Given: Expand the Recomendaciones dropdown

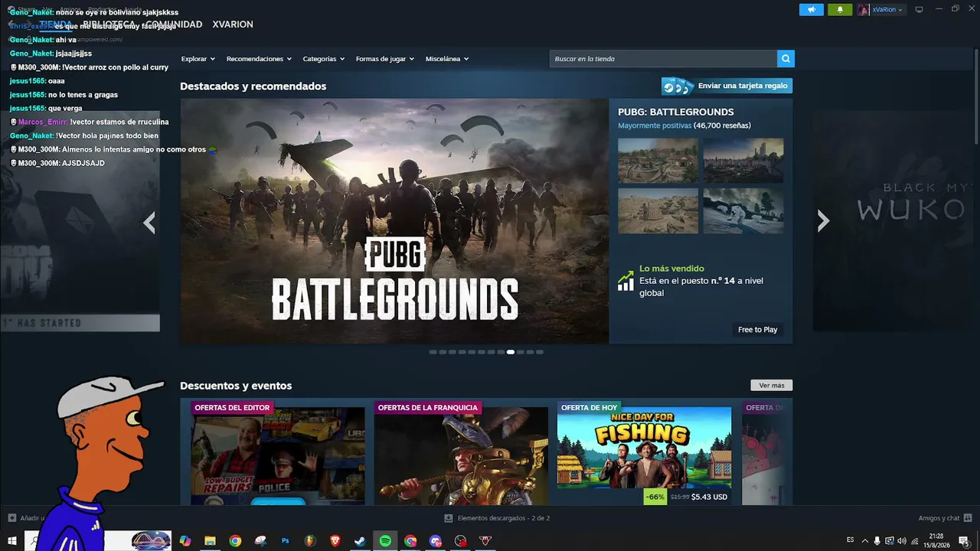Looking at the screenshot, I should point(259,59).
